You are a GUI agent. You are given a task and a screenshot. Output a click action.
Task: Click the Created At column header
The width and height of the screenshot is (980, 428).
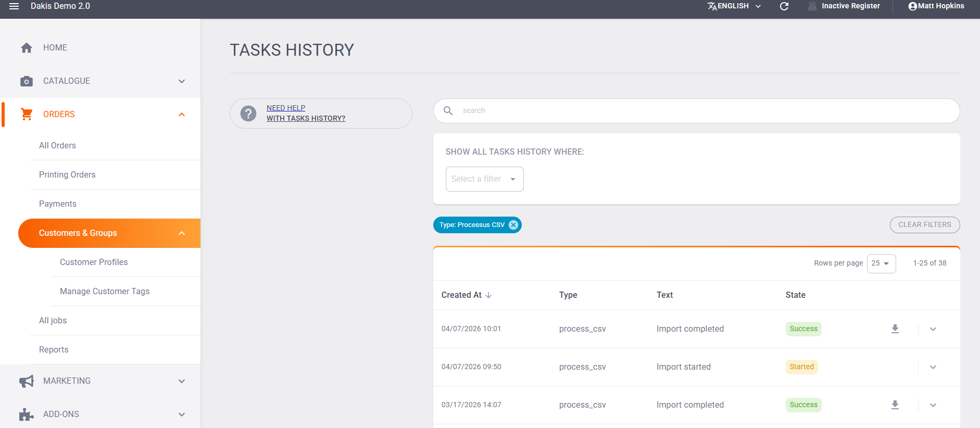(461, 295)
